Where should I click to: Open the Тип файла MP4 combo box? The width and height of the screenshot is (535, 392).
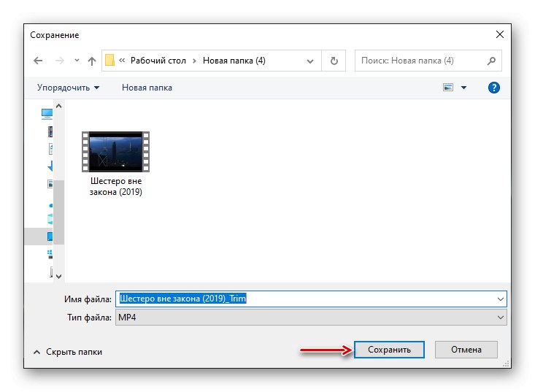pyautogui.click(x=311, y=318)
